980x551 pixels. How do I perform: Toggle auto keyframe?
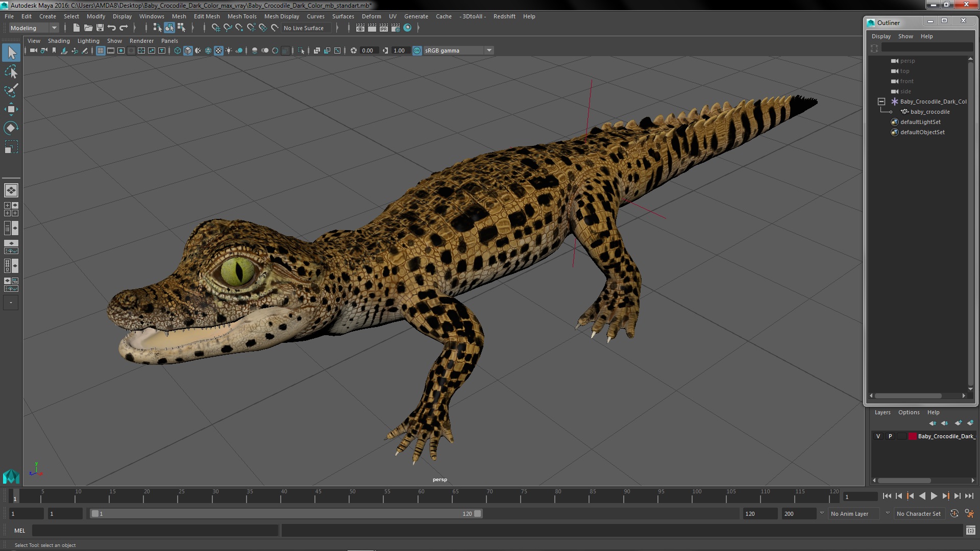pyautogui.click(x=954, y=514)
